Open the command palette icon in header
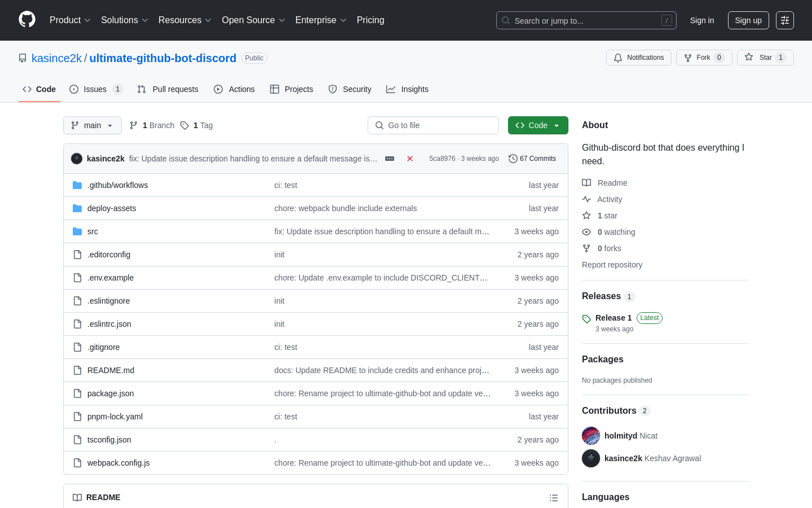The image size is (812, 508). pos(785,20)
